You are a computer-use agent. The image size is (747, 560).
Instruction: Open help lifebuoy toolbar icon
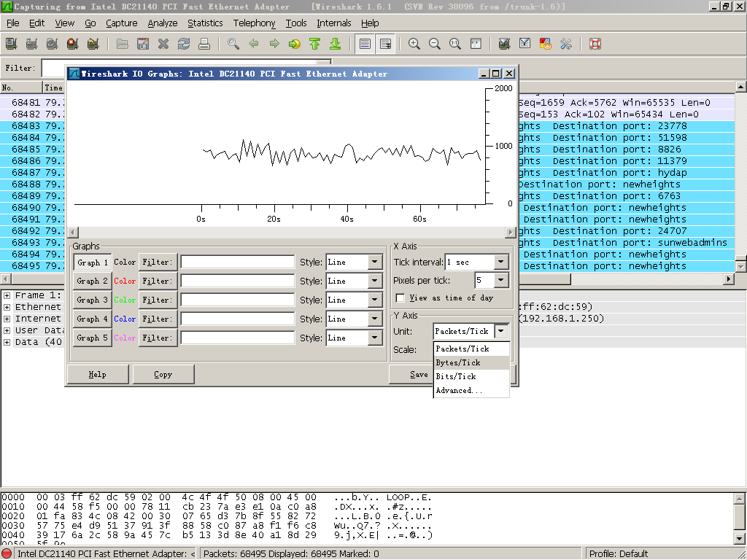(x=595, y=44)
